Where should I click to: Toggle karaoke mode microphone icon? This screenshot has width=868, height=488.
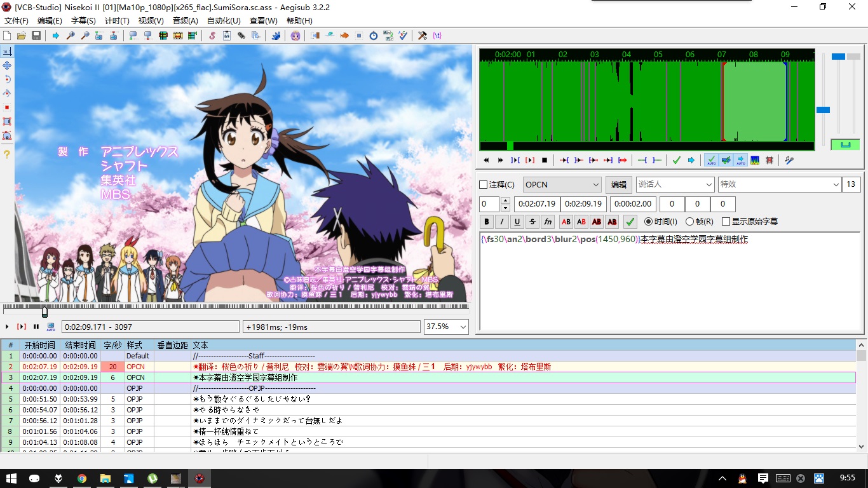pos(789,160)
